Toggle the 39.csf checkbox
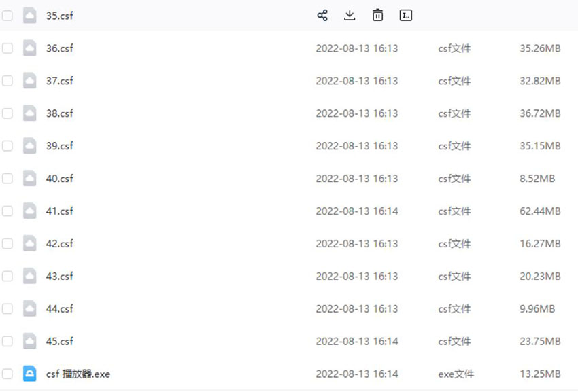 7,146
